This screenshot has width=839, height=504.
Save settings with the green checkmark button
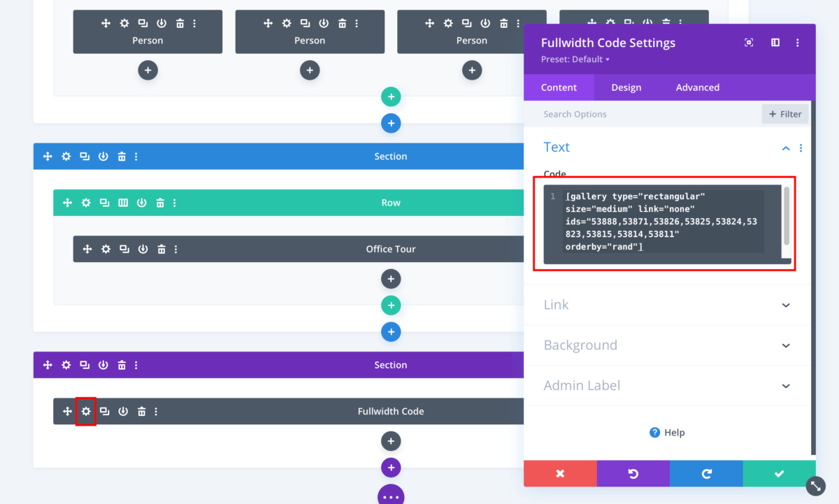[779, 473]
